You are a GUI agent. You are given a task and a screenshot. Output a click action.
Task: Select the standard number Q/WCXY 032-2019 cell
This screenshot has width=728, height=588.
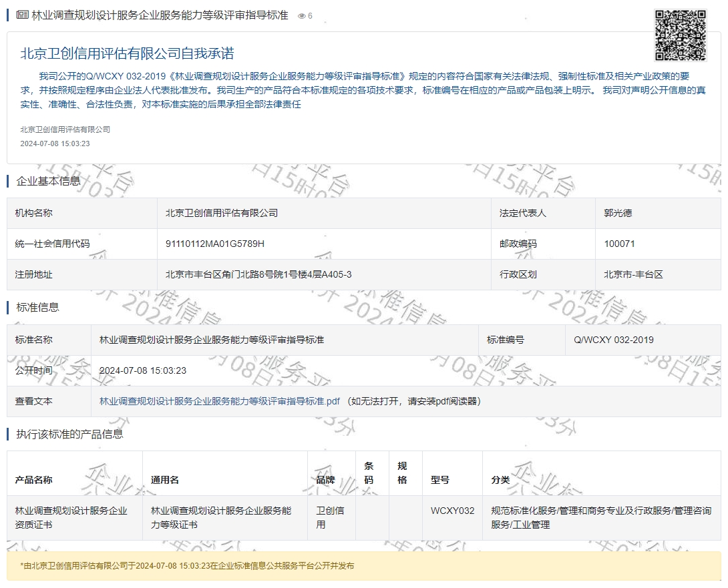pyautogui.click(x=643, y=340)
